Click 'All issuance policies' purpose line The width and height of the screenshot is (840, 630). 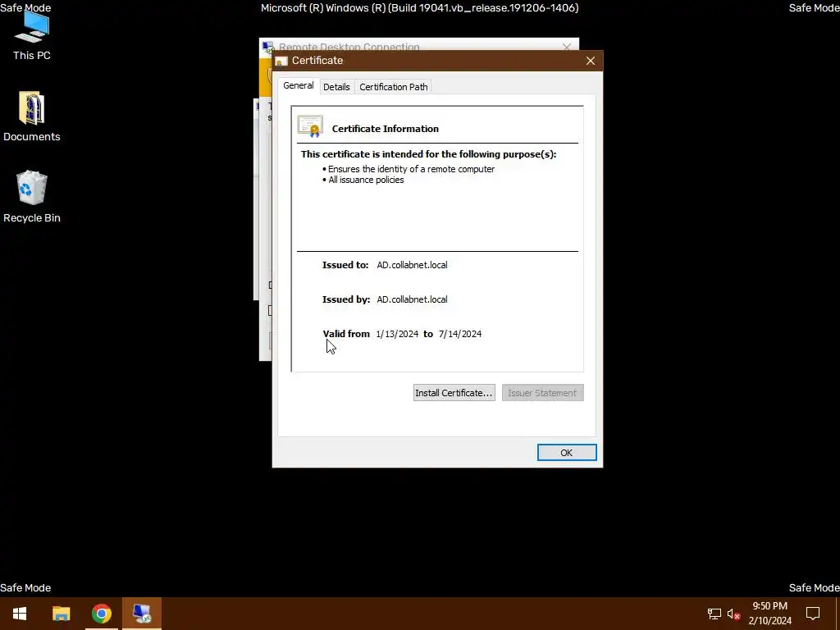[x=366, y=180]
